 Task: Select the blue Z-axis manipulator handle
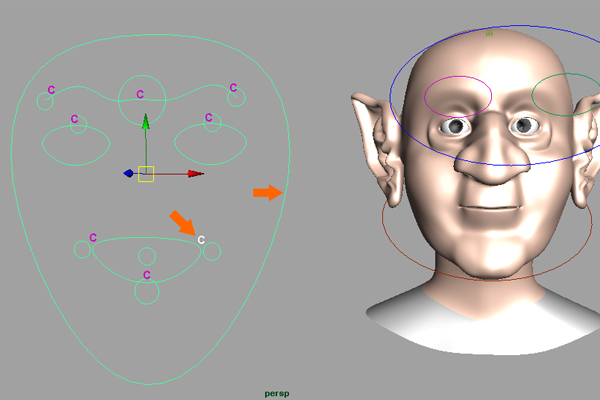[x=129, y=173]
